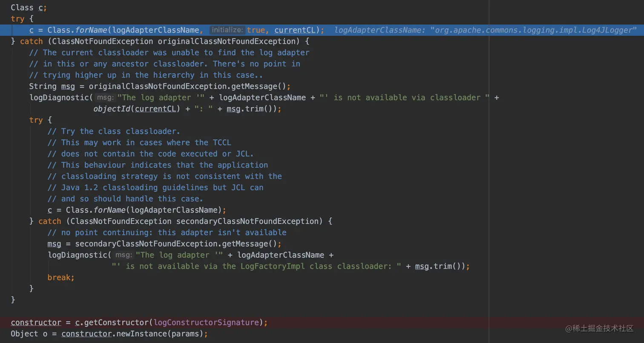644x343 pixels.
Task: Click the "objectId" method call
Action: click(x=112, y=109)
